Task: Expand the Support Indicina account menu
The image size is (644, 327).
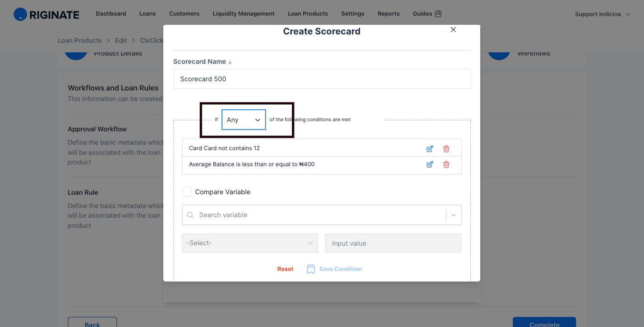Action: (602, 14)
